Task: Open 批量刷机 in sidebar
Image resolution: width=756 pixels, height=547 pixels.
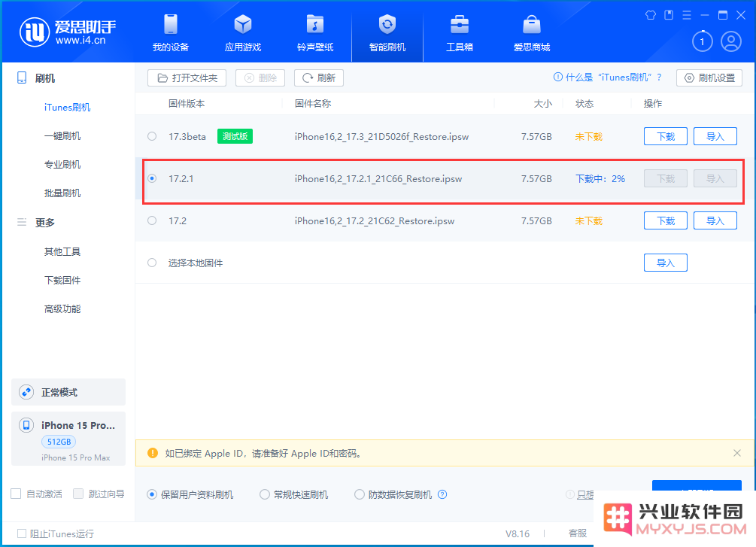Action: [62, 193]
